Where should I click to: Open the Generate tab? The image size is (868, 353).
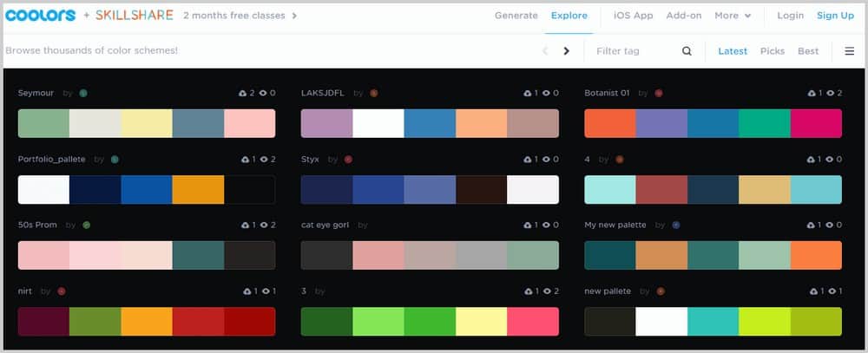[x=516, y=16]
